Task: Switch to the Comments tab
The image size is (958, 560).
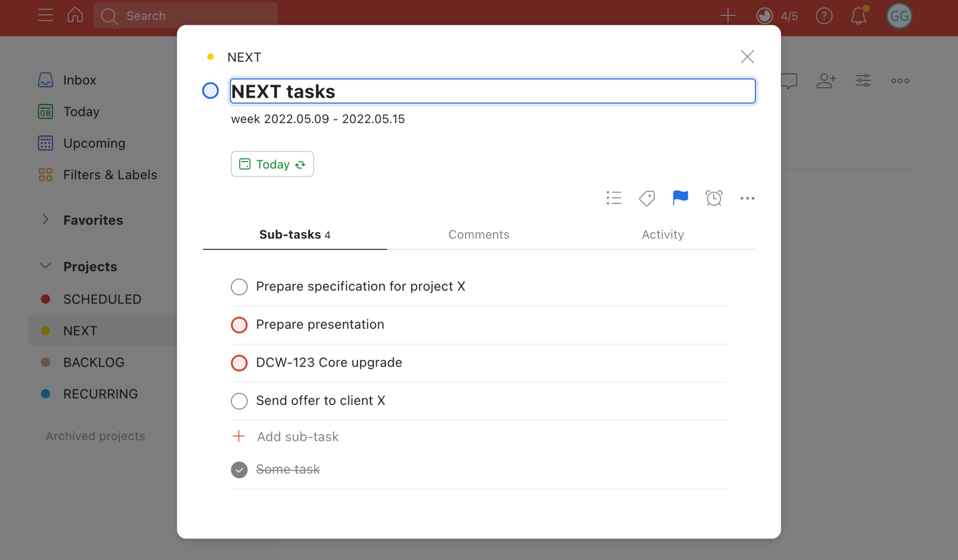Action: coord(479,235)
